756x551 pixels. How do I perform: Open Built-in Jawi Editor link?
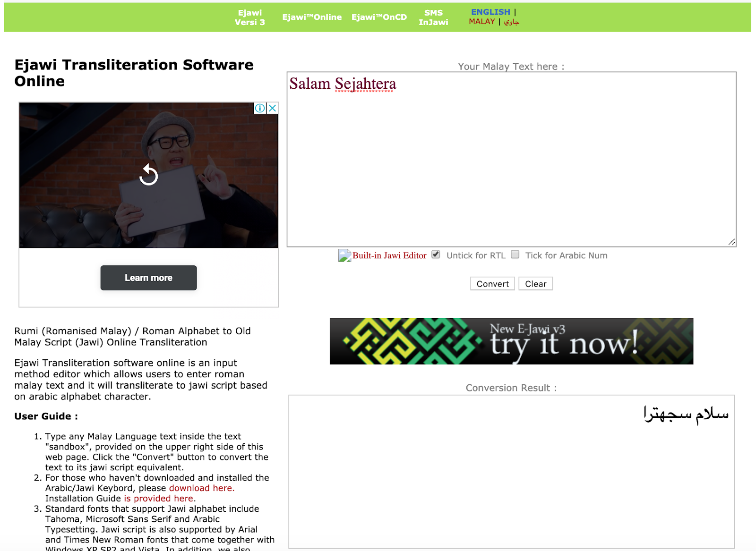[389, 255]
